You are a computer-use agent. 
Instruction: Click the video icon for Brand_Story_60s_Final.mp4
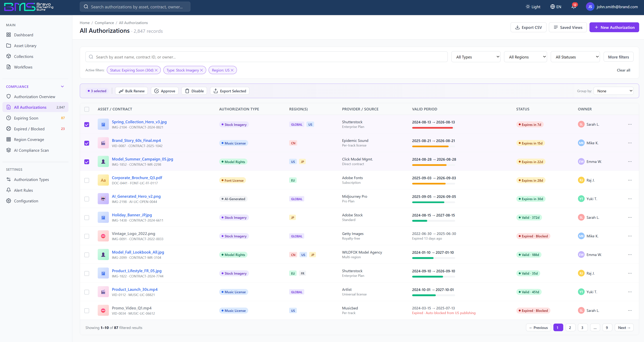[103, 143]
